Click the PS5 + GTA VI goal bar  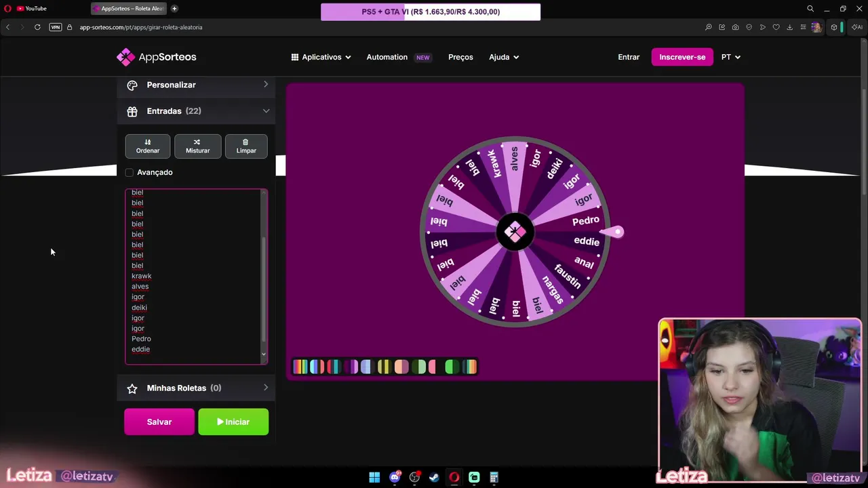click(x=431, y=12)
